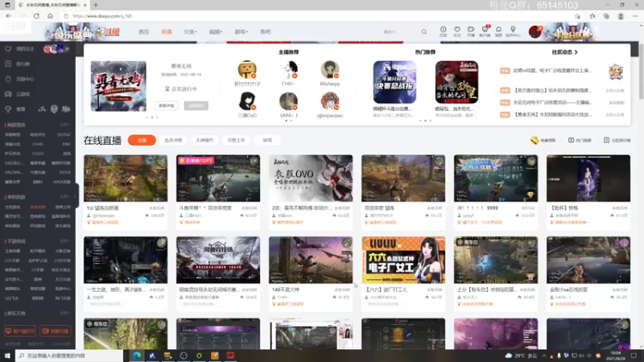The image size is (644, 362).
Task: Open browser settings three-dot menu
Action: click(635, 16)
